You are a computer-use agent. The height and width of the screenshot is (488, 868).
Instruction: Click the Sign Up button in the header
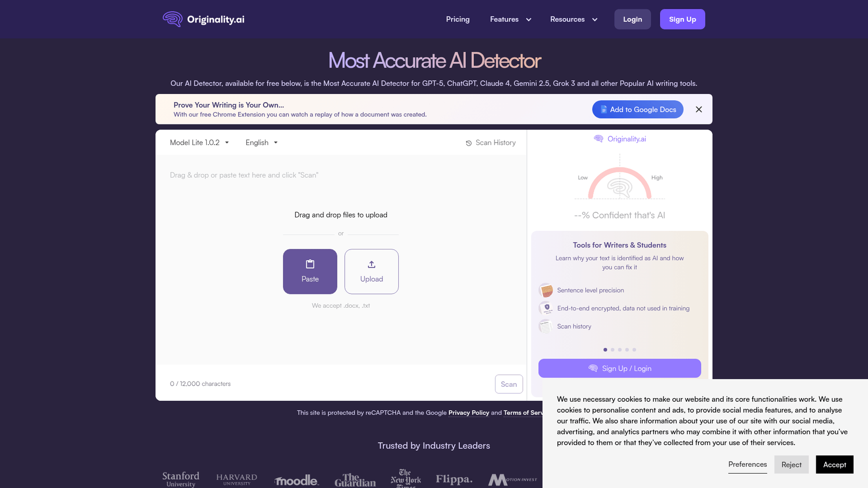coord(682,19)
